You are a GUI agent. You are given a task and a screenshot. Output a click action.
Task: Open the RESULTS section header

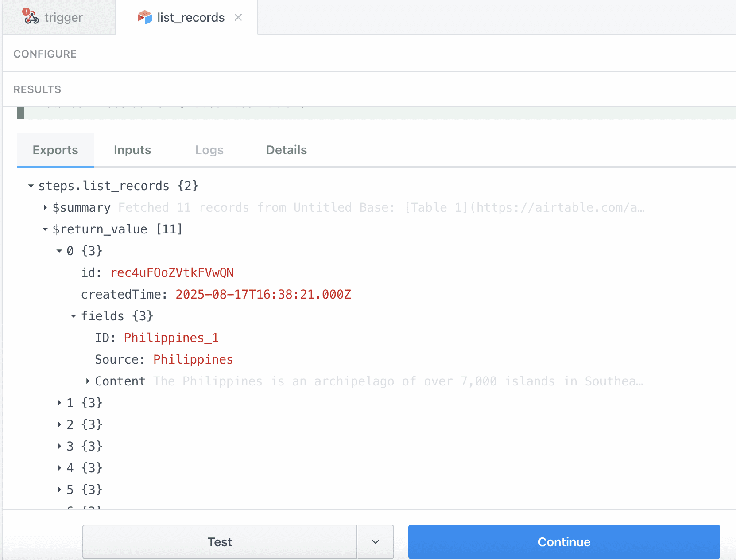tap(37, 89)
